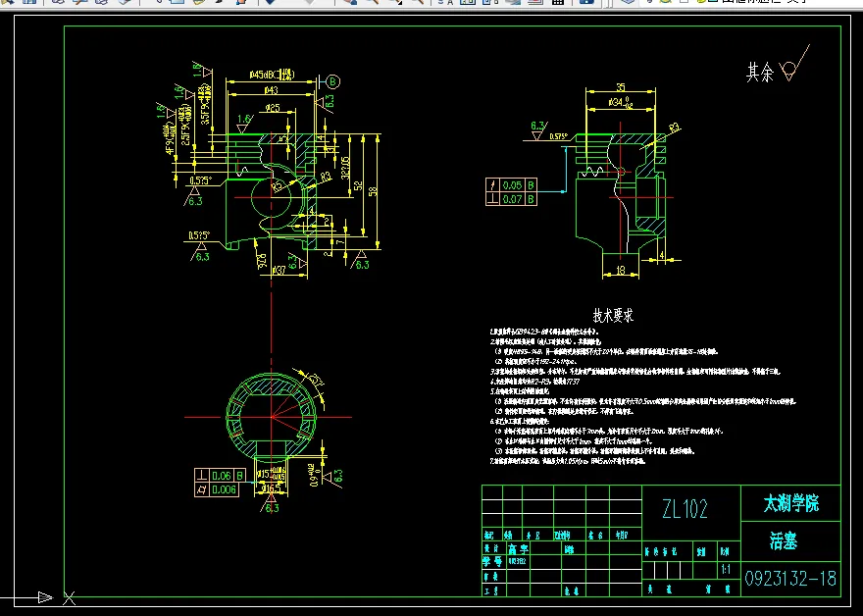Select the 1:1 scale value in title block
This screenshot has height=616, width=863.
[x=726, y=570]
